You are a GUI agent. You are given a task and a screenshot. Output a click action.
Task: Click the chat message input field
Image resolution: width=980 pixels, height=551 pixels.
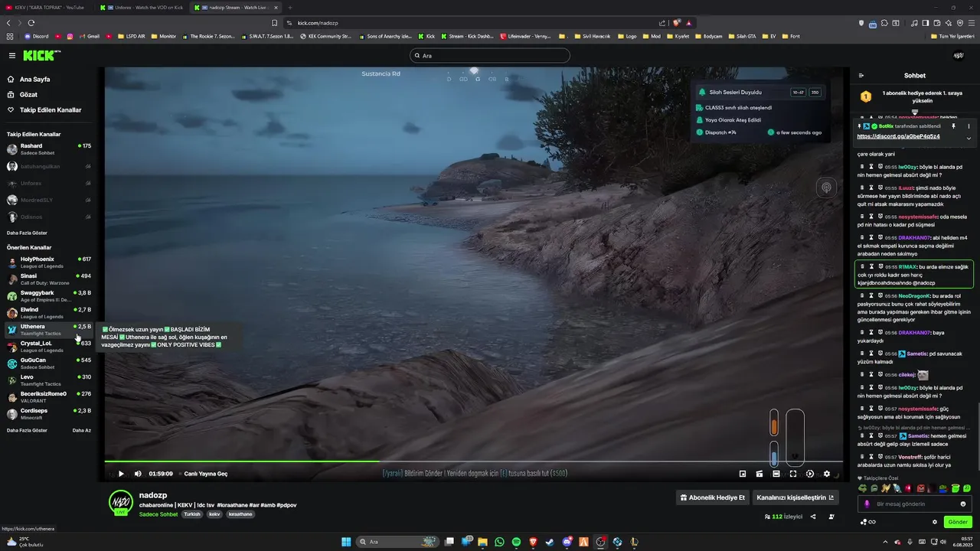[915, 504]
